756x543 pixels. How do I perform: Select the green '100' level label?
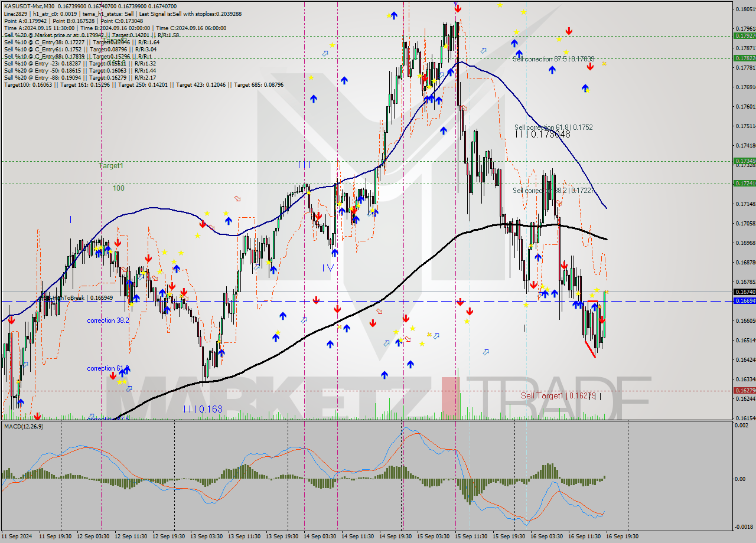(x=119, y=188)
